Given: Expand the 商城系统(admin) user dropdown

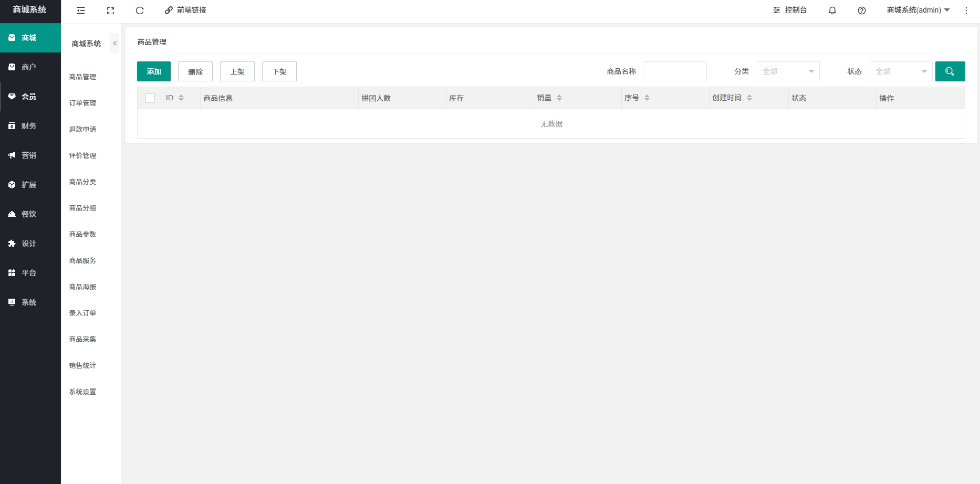Looking at the screenshot, I should click(x=919, y=10).
